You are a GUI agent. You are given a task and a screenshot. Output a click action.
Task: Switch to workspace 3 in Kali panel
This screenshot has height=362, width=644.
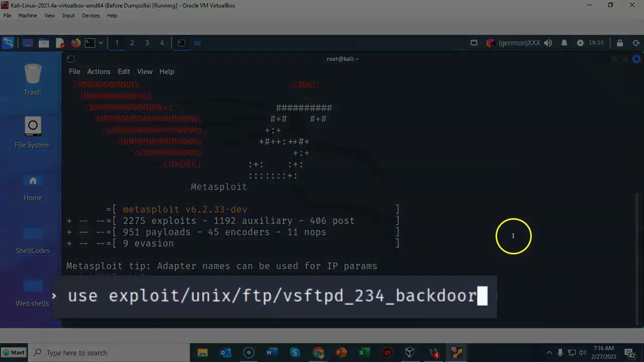[147, 43]
